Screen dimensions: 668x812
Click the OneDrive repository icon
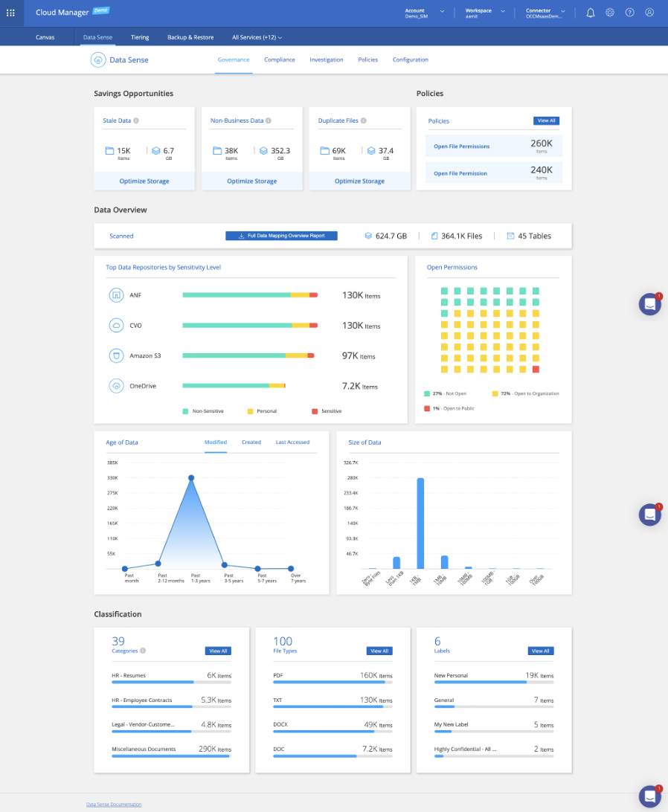click(x=116, y=386)
